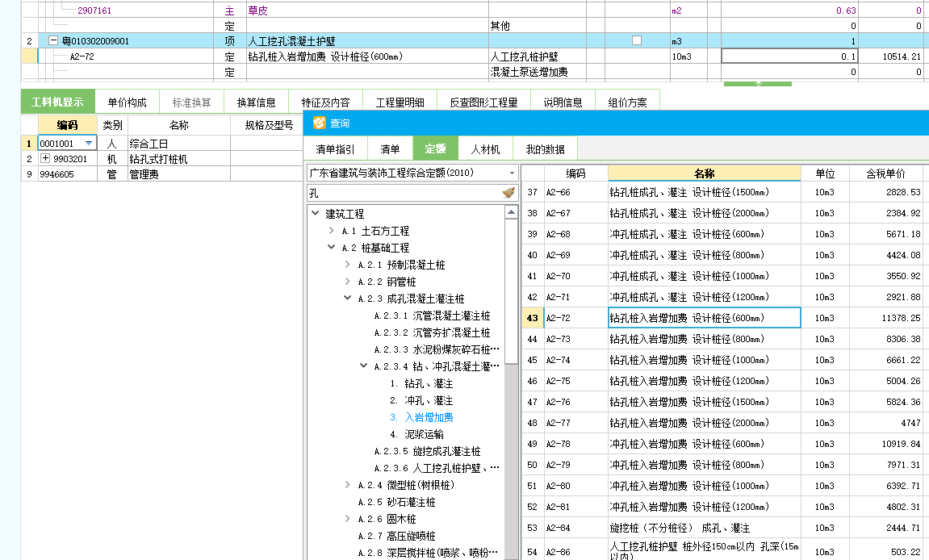Screen dimensions: 929x560
Task: Select tree item 4. 泥浆运输
Action: [417, 434]
